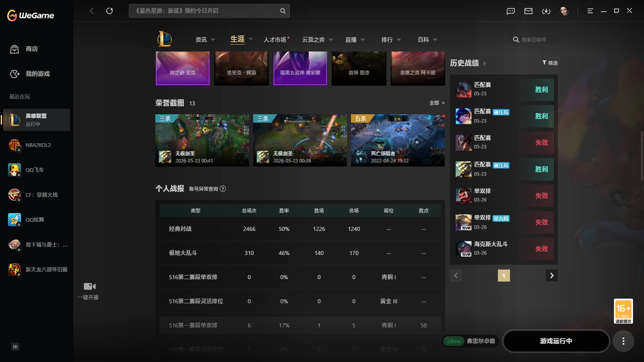Screen dimensions: 644x362
Task: Click the 游戏运行中 button
Action: point(556,341)
